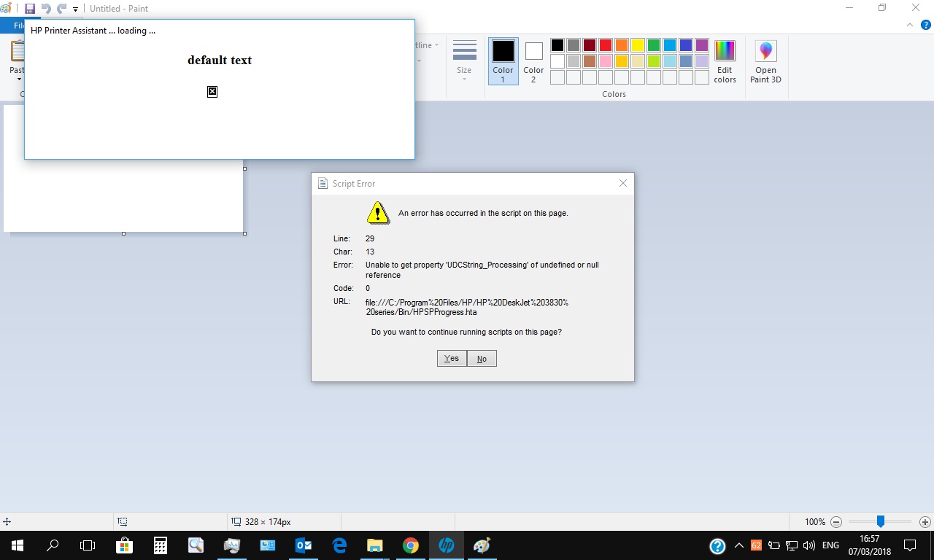Open the Windows Start menu

point(17,545)
